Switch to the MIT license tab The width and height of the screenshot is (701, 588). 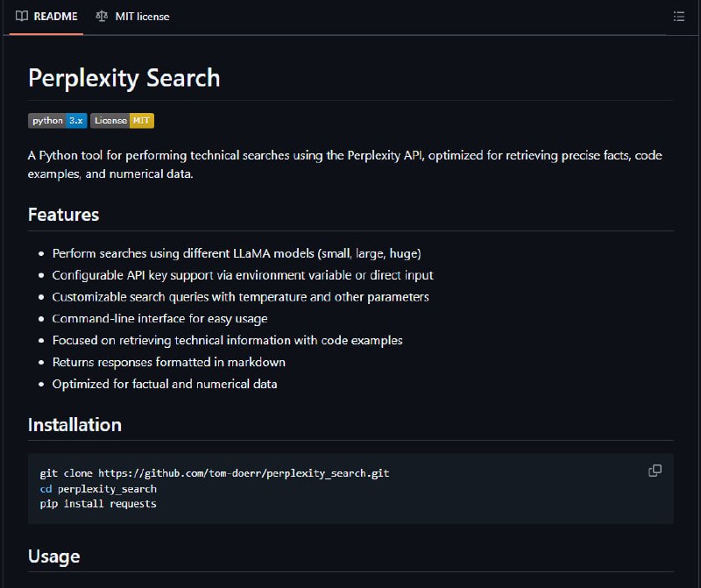(133, 17)
